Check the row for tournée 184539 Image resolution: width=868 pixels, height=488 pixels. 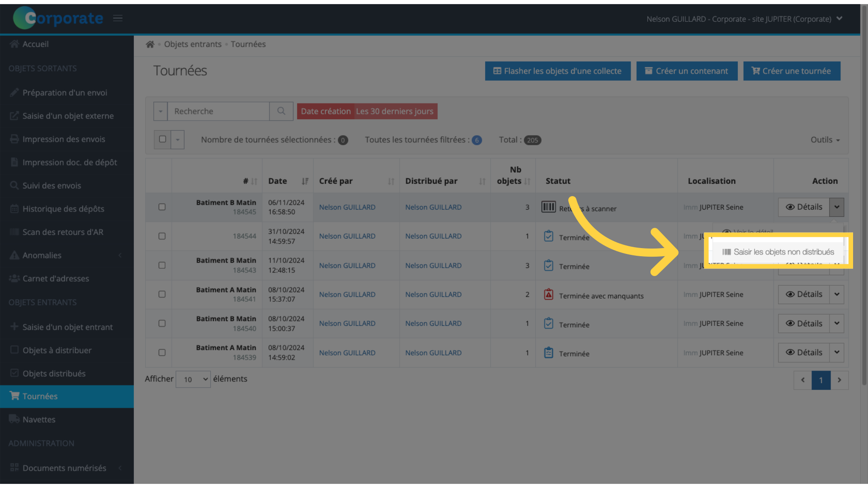tap(162, 352)
